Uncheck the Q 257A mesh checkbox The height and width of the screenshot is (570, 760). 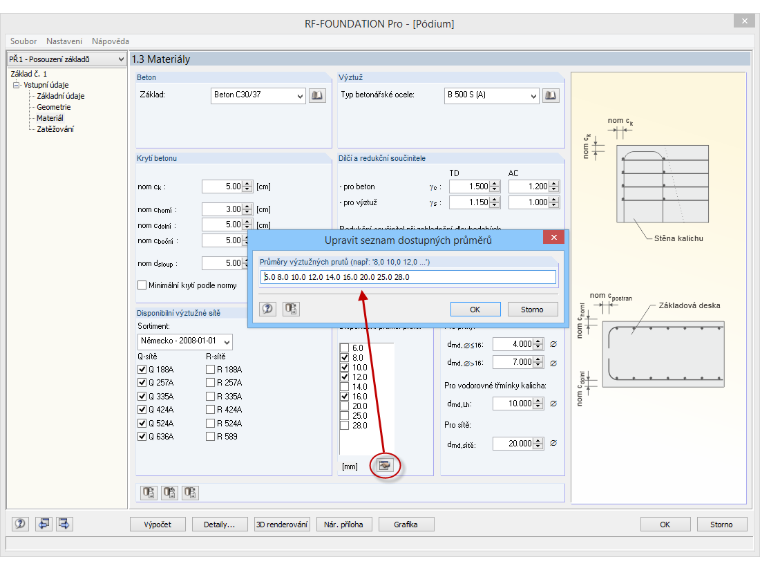[142, 383]
